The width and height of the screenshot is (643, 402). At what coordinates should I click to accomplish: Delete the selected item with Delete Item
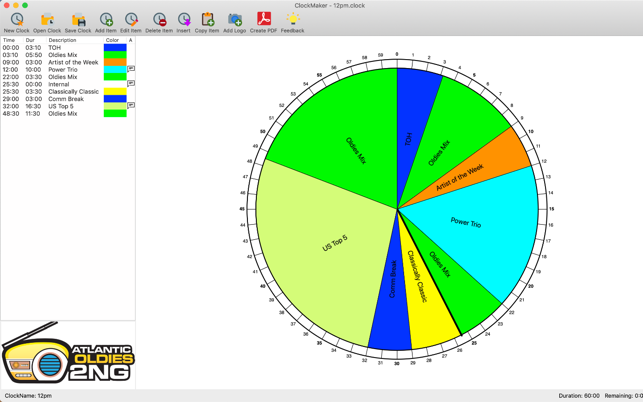click(159, 21)
